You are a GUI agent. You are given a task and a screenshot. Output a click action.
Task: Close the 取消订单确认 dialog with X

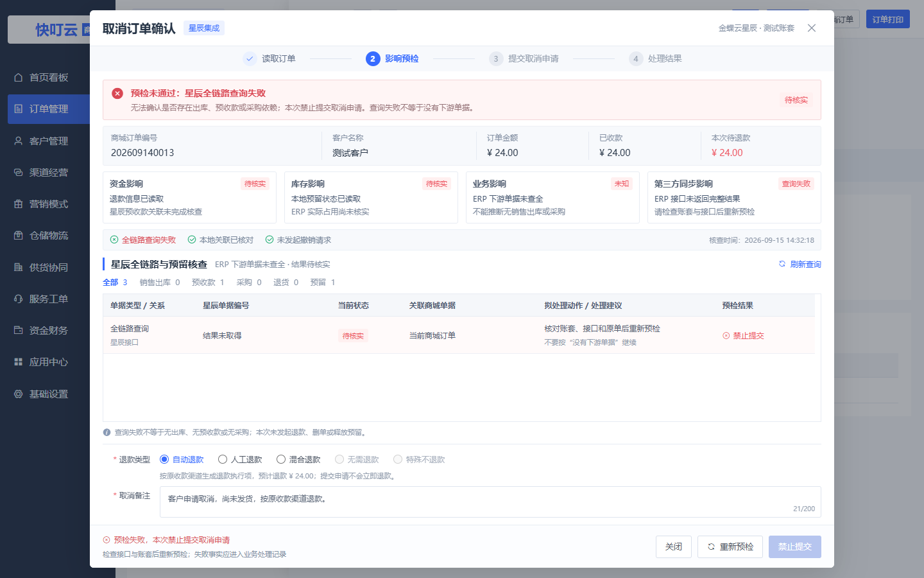tap(812, 28)
